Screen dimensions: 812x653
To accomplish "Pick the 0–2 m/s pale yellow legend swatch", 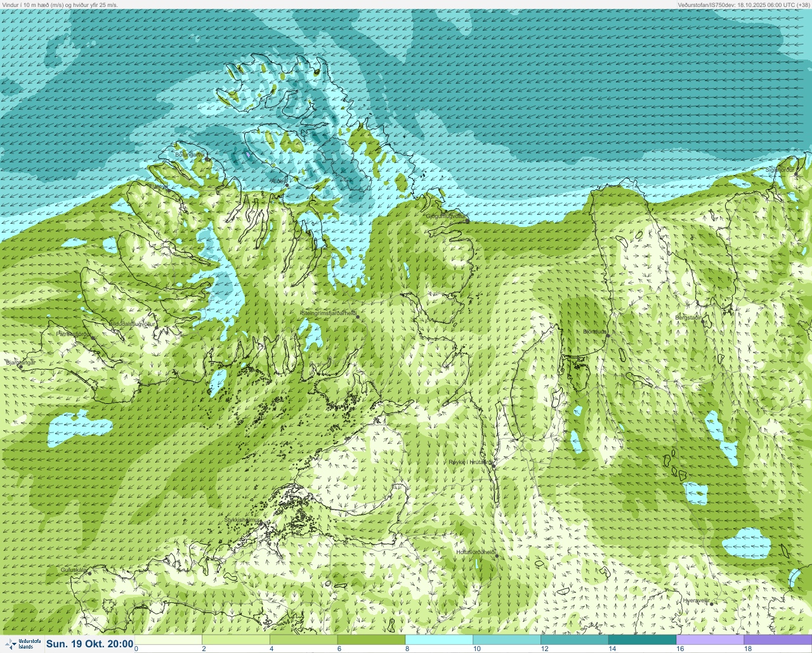I will click(169, 640).
